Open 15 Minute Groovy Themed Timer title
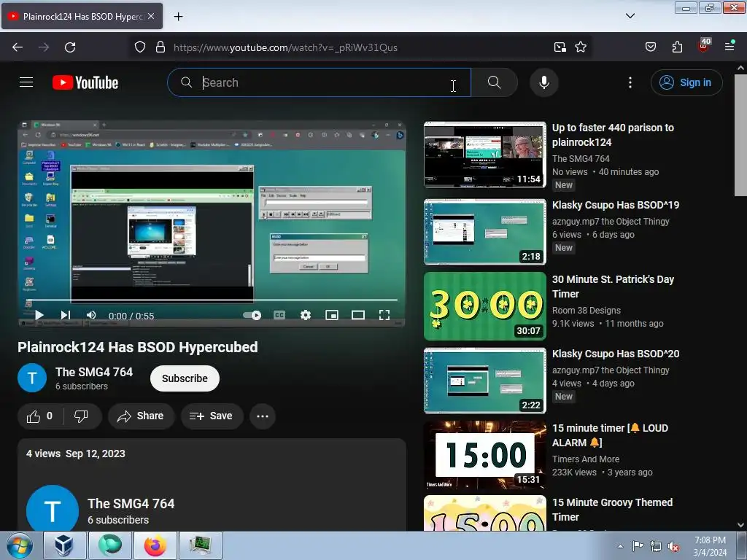This screenshot has height=560, width=747. point(612,510)
